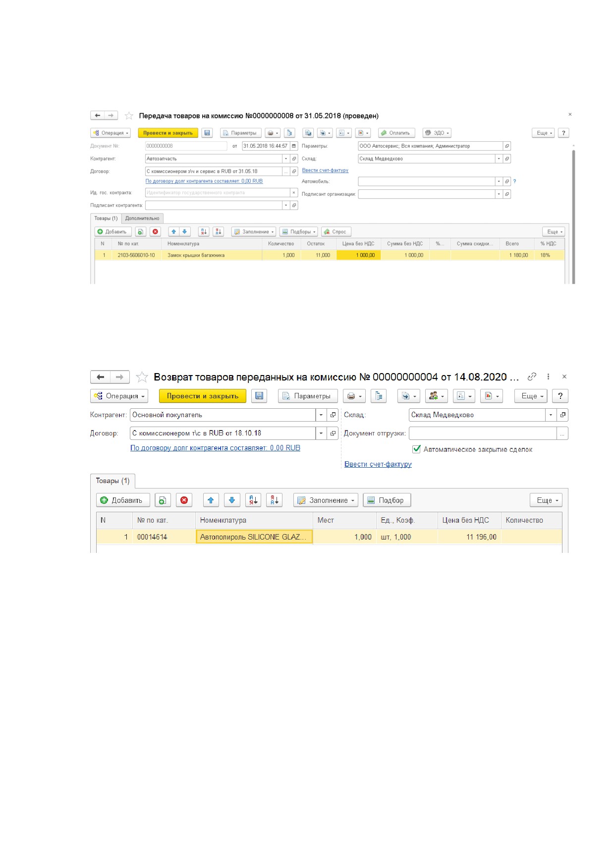Expand Контрагент Автозапчасть dropdown arrow
The image size is (614, 868).
point(286,159)
